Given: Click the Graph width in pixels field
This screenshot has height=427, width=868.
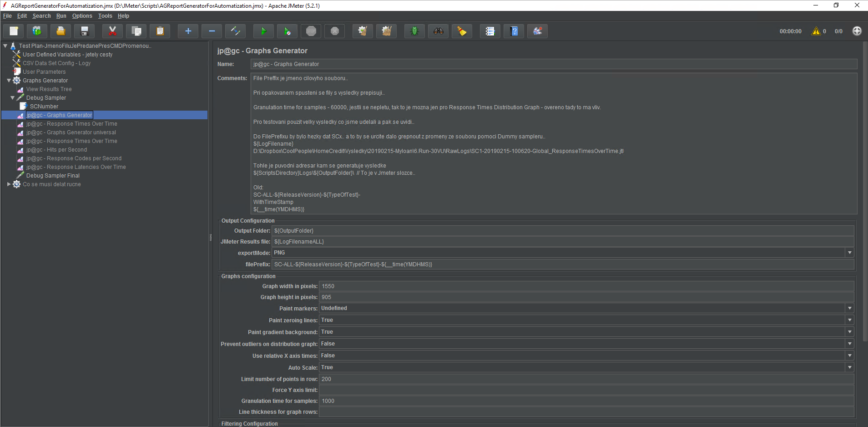Looking at the screenshot, I should [x=586, y=286].
